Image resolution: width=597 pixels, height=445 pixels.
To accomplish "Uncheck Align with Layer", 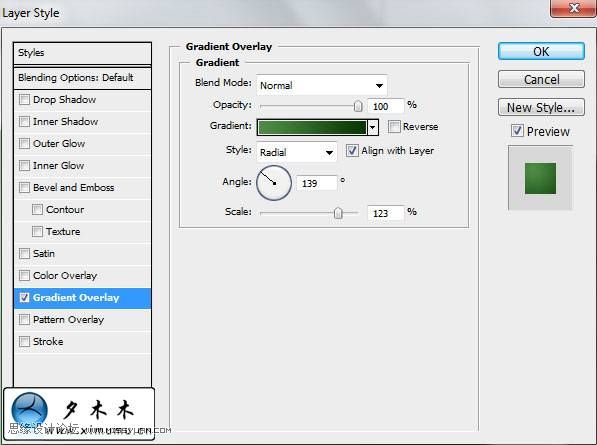I will click(352, 151).
